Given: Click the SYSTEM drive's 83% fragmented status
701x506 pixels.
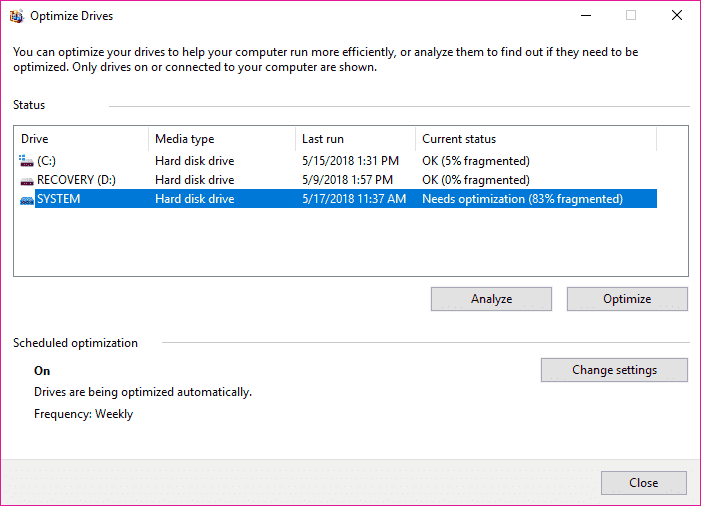Looking at the screenshot, I should 522,199.
